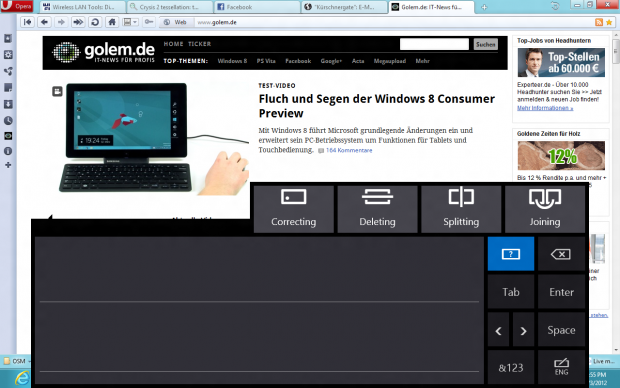
Task: Open the 164 Kommentare link
Action: [349, 150]
